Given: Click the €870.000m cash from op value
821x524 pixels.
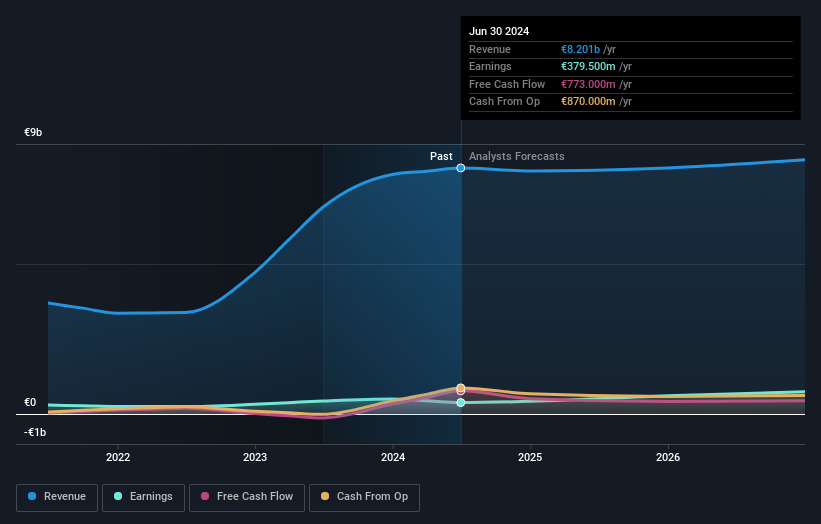Looking at the screenshot, I should [588, 102].
